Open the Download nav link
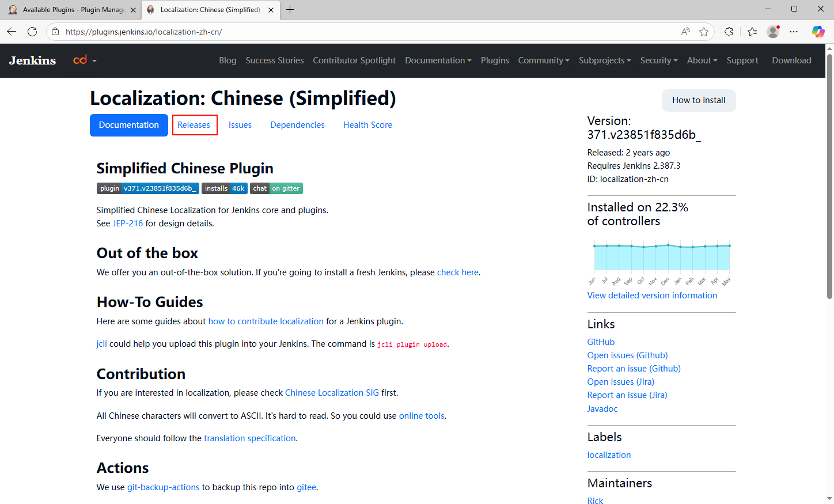 (791, 60)
